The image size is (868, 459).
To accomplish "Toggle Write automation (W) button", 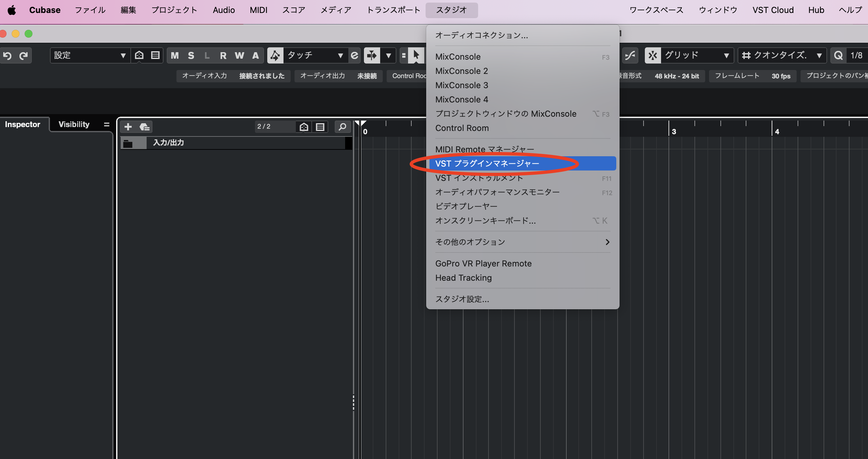I will (x=239, y=55).
